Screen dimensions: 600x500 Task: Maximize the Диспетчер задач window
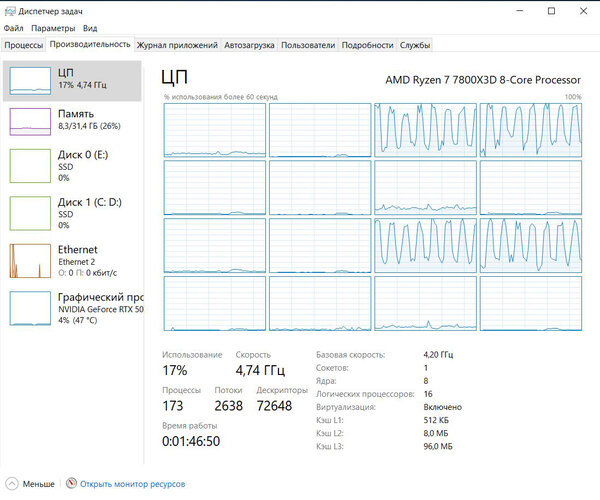tap(551, 11)
